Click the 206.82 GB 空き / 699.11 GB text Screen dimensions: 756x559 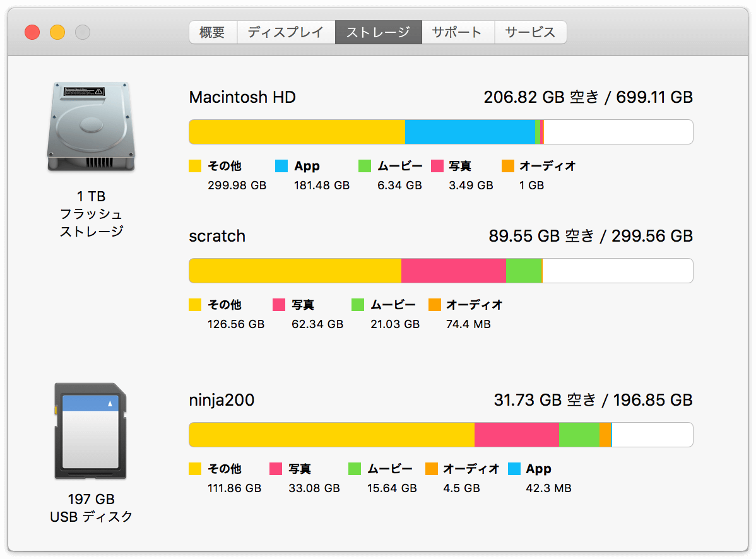coord(588,97)
